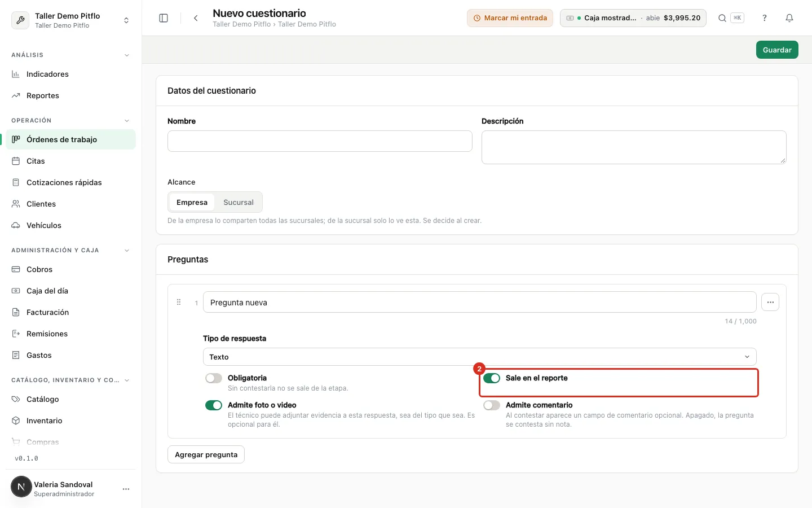The height and width of the screenshot is (508, 812).
Task: Click the Catálogo tag icon
Action: [x=16, y=399]
